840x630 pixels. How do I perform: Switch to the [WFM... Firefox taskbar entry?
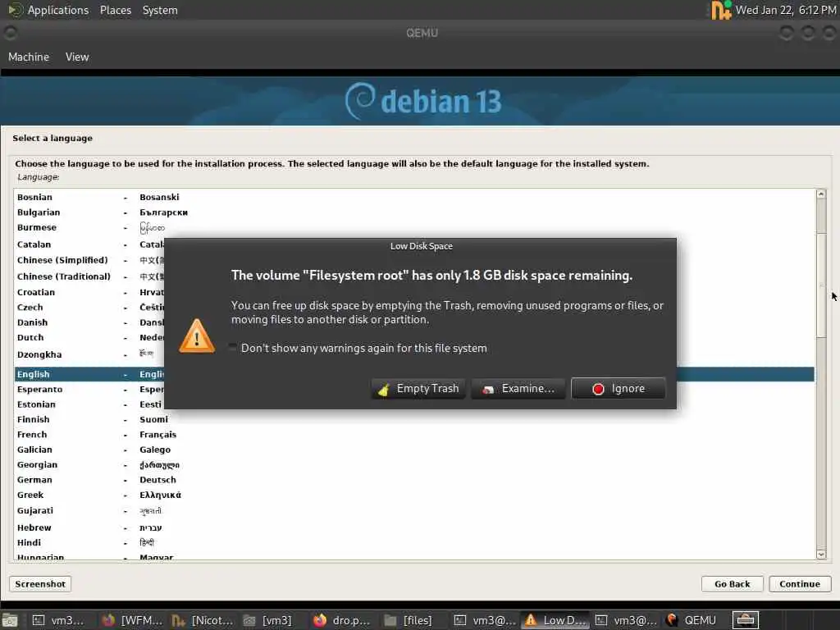pyautogui.click(x=132, y=620)
